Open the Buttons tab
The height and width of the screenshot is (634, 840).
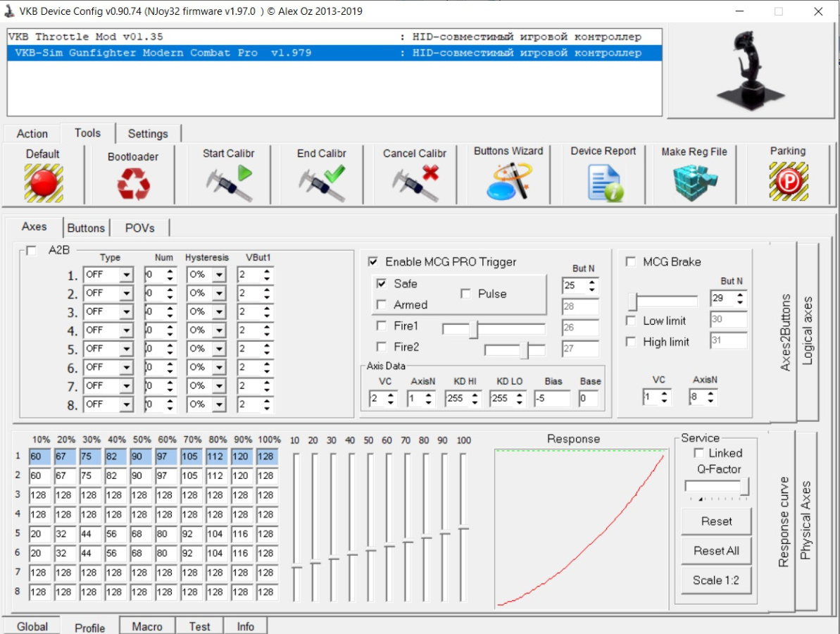point(86,228)
